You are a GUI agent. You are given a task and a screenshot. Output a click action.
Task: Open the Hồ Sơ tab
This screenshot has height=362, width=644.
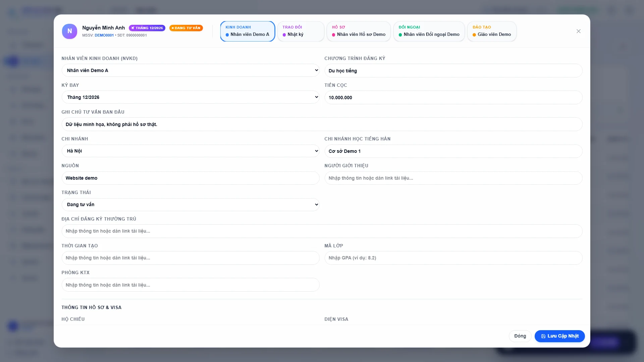pyautogui.click(x=359, y=31)
